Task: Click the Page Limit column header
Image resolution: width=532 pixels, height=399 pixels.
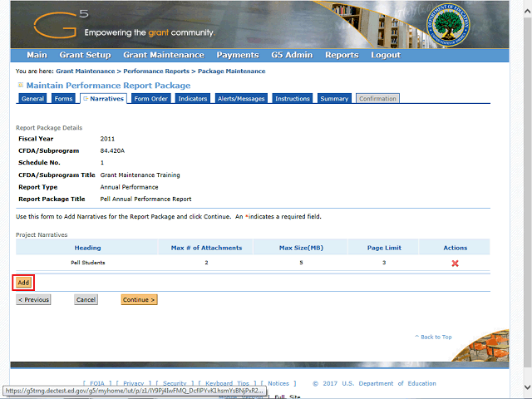Action: [x=384, y=248]
